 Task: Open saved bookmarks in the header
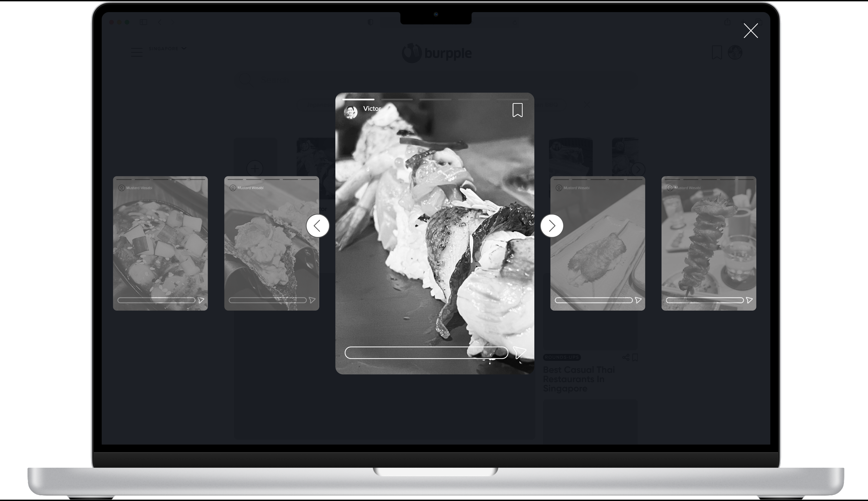(717, 53)
